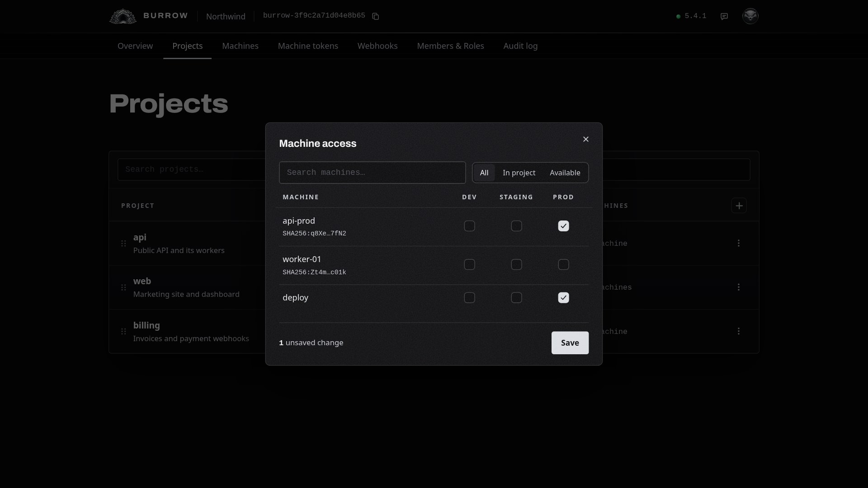
Task: Open the user avatar menu
Action: (750, 16)
